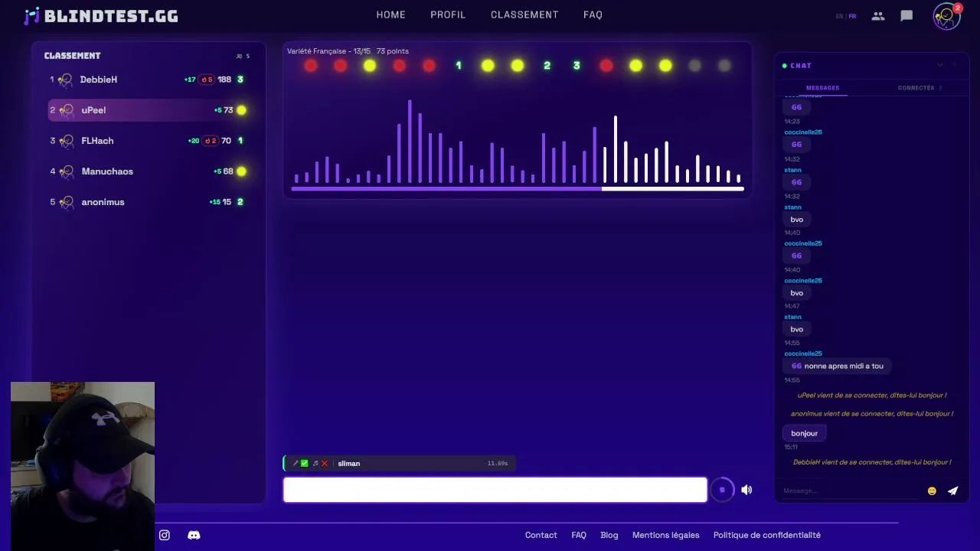Click the first red round indicator dot
The height and width of the screenshot is (551, 980).
(x=310, y=66)
